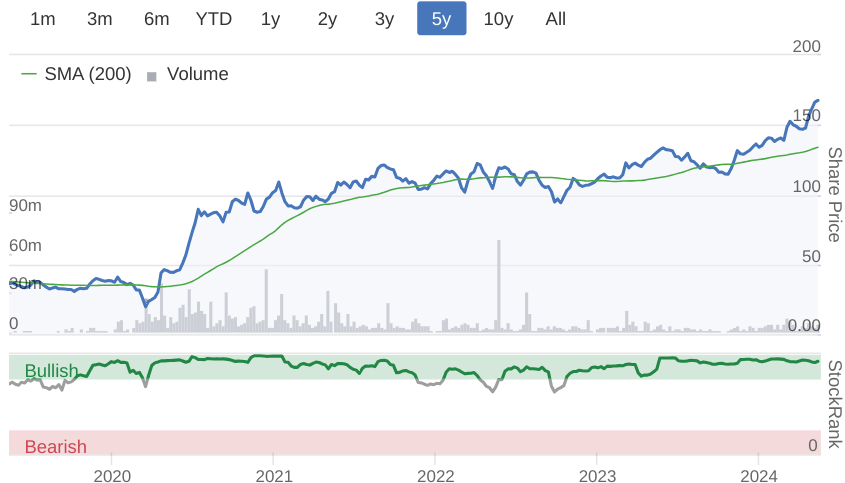Click the Bullish zone label
The height and width of the screenshot is (483, 845).
point(51,371)
